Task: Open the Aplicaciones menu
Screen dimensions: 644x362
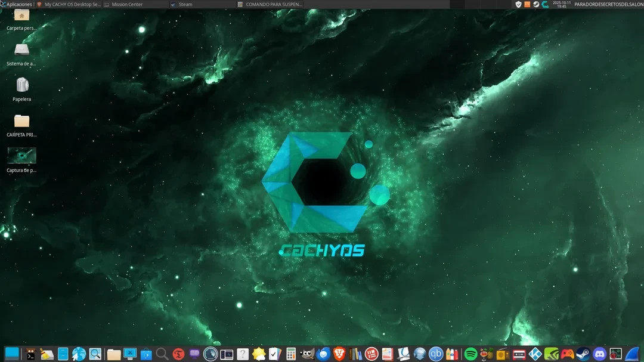Action: [17, 4]
